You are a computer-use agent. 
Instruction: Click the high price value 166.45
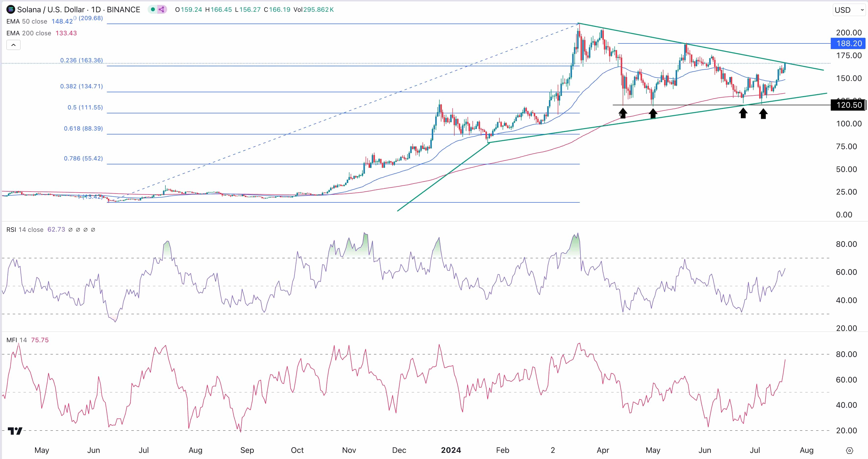221,9
